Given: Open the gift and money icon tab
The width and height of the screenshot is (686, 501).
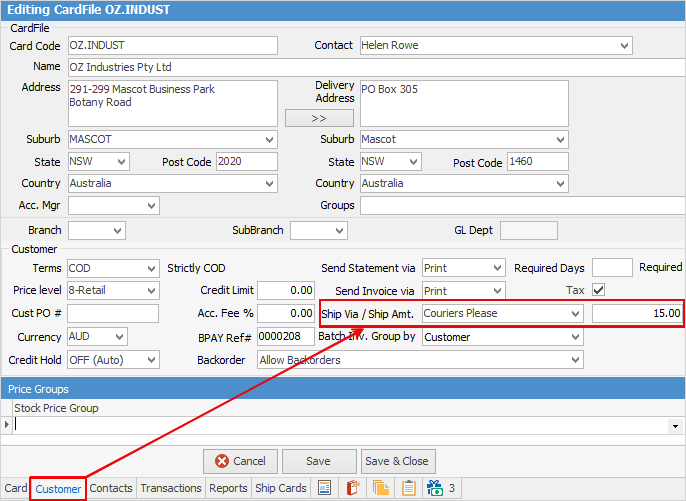Looking at the screenshot, I should (x=435, y=487).
